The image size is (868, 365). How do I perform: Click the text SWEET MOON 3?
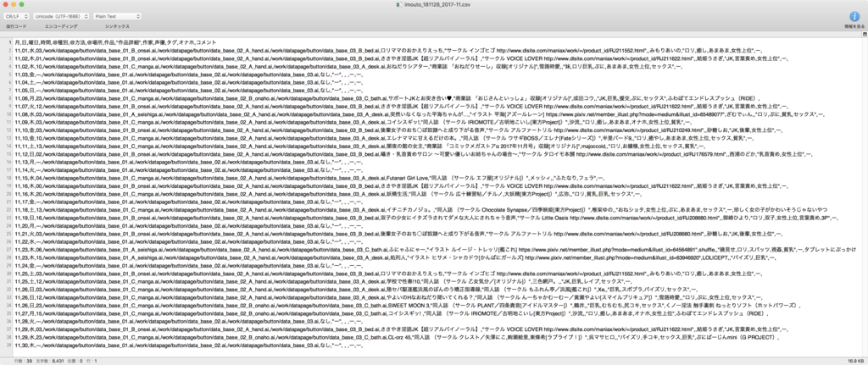(409, 306)
